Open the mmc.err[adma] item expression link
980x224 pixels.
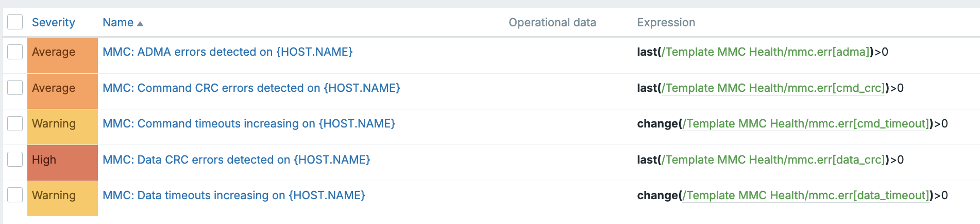[766, 52]
